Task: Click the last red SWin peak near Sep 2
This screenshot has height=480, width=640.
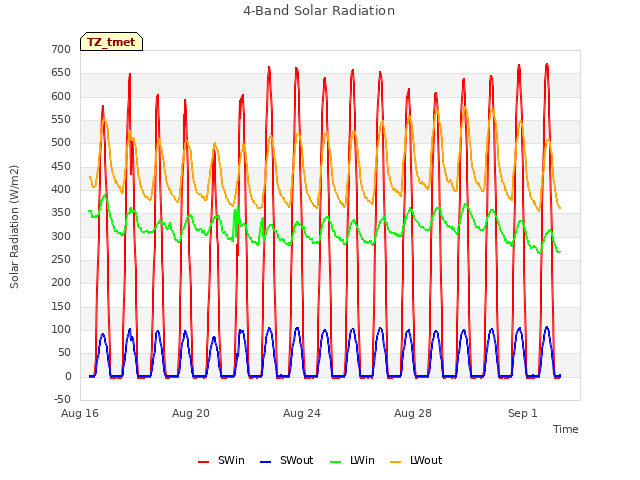Action: click(x=547, y=64)
